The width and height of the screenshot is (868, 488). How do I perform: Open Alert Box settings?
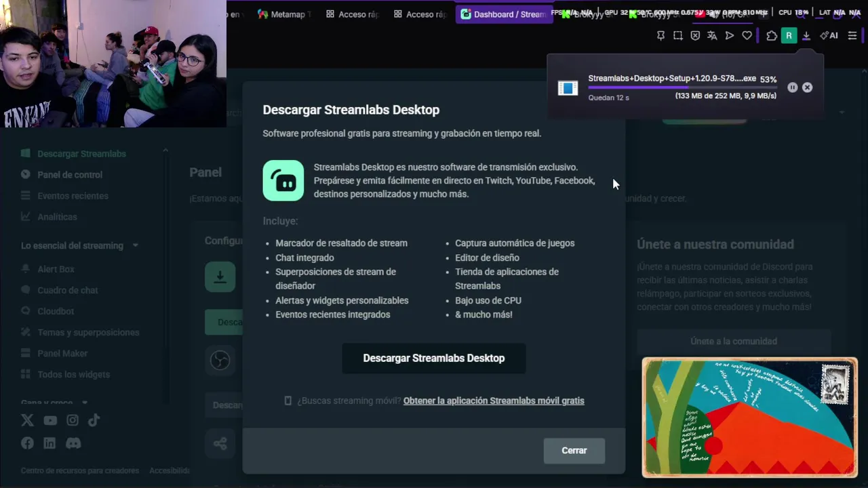tap(56, 269)
